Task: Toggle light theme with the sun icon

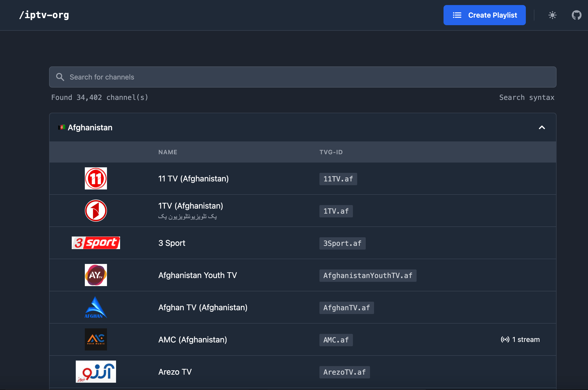Action: (x=553, y=15)
